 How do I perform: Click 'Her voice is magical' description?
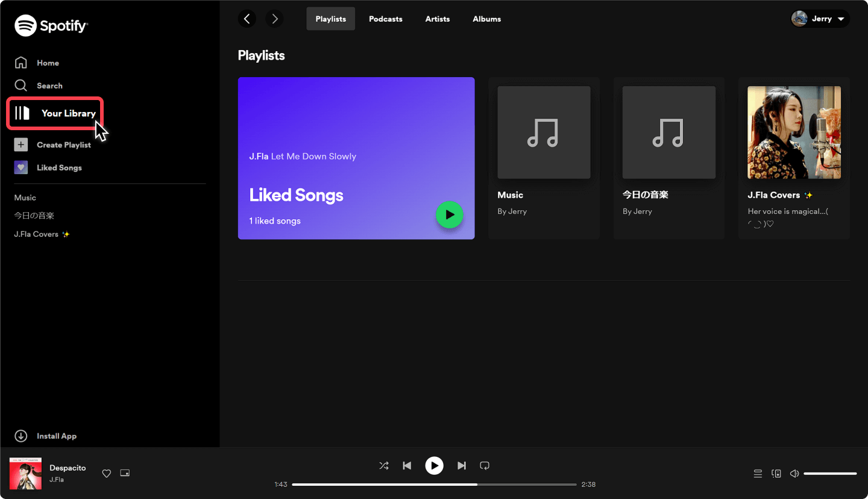tap(788, 217)
